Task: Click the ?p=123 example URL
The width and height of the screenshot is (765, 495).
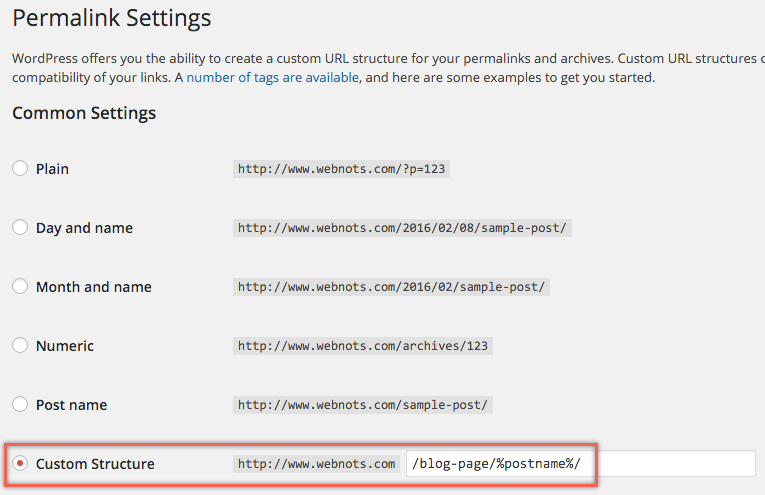Action: [x=340, y=169]
